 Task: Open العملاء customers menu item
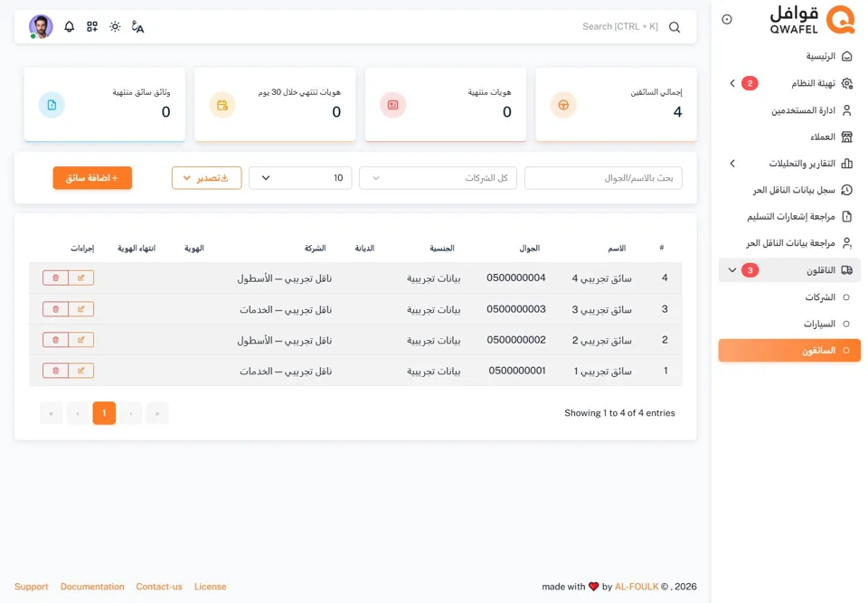pos(790,137)
